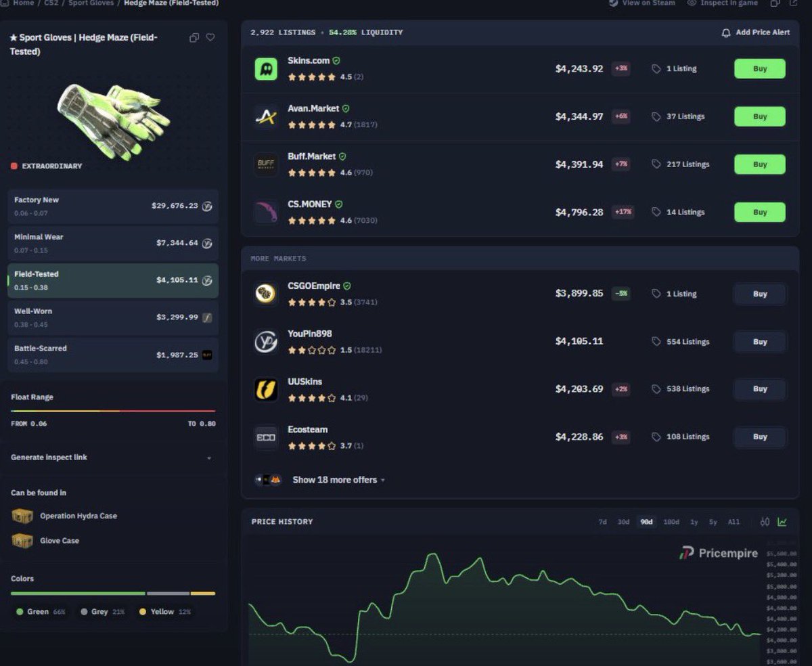Buy from Avan.Market
The width and height of the screenshot is (812, 666).
point(760,117)
